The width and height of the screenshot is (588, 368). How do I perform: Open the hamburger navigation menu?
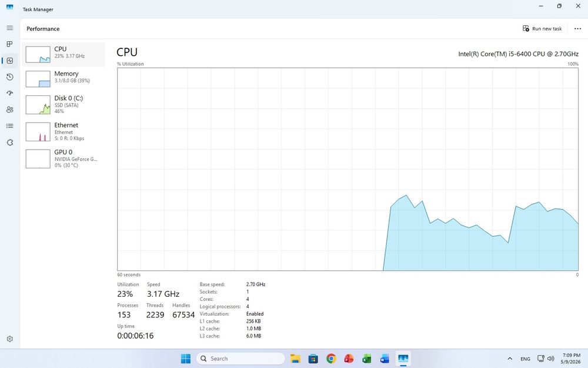[x=10, y=28]
